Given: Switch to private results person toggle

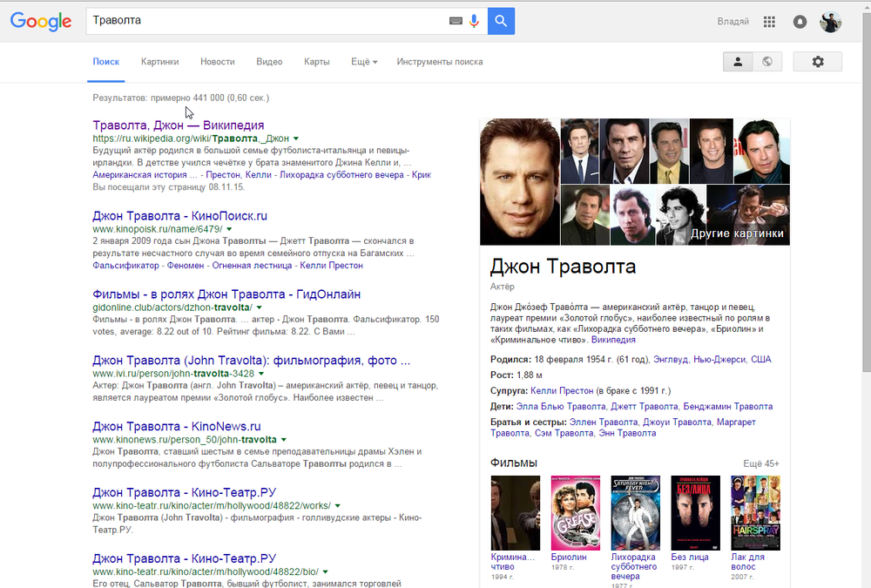Looking at the screenshot, I should (x=738, y=62).
